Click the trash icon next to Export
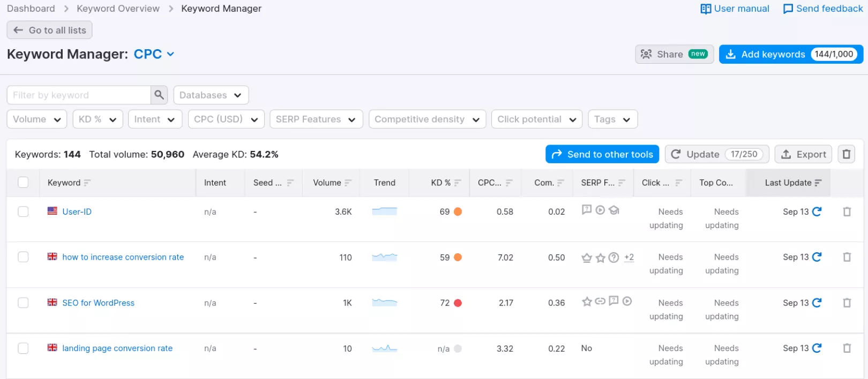Image resolution: width=868 pixels, height=379 pixels. point(847,154)
